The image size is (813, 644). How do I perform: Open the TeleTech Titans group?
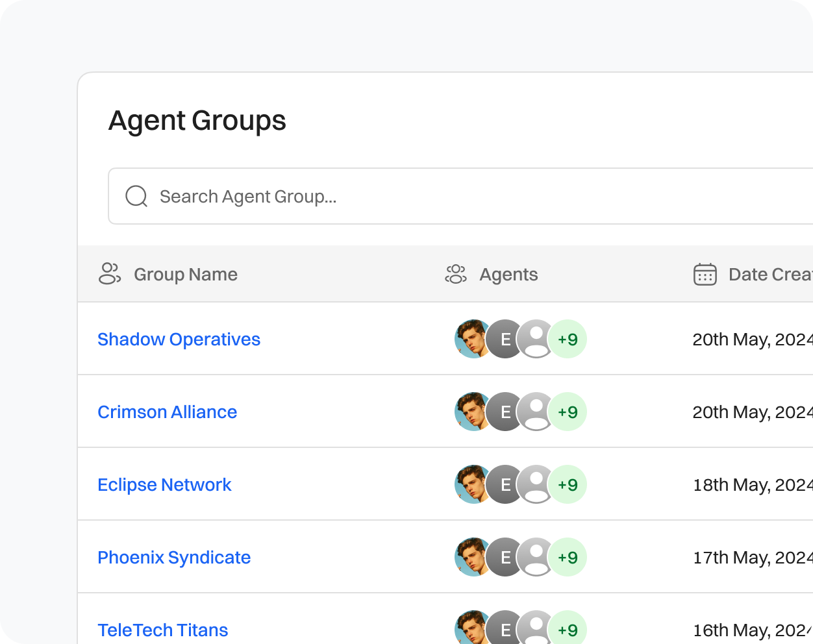(163, 630)
